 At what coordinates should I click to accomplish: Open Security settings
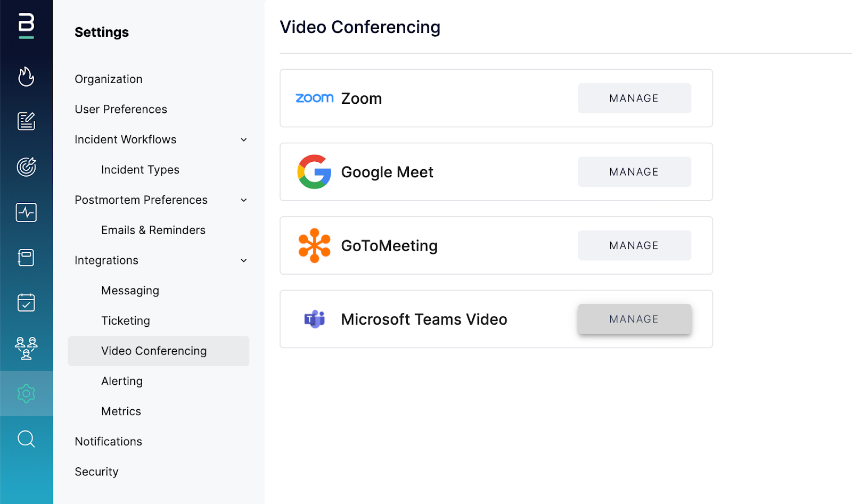click(96, 472)
